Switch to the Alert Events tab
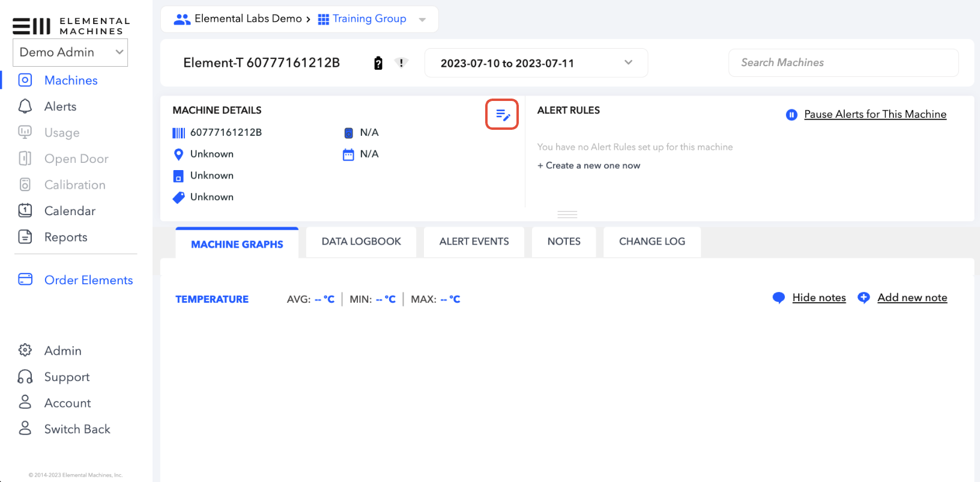The image size is (980, 482). pyautogui.click(x=474, y=242)
